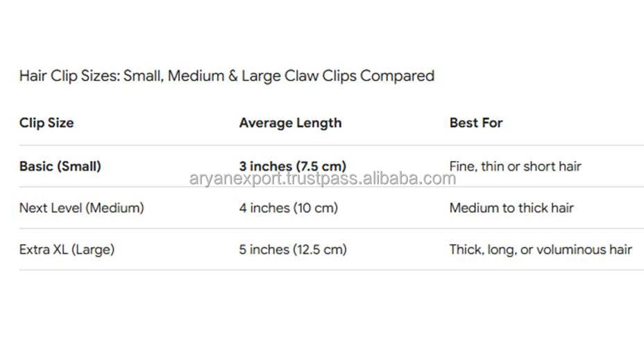Select the 'Fine, thin or short hair' cell
Screen dimensions: 644x358
[515, 166]
